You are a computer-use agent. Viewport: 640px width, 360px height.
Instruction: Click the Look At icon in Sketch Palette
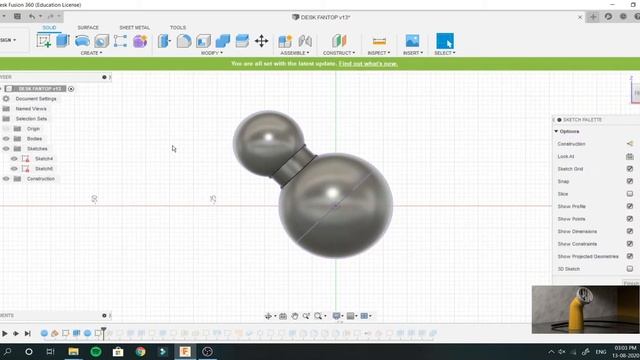pos(629,156)
